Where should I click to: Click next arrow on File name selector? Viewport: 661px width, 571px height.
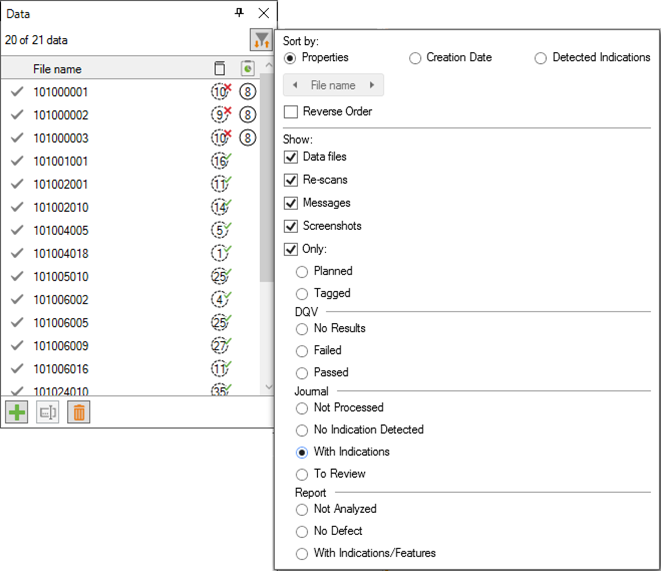coord(372,86)
